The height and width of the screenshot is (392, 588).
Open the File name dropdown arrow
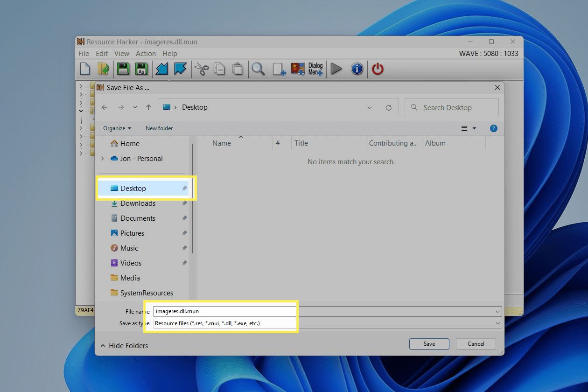coord(498,311)
